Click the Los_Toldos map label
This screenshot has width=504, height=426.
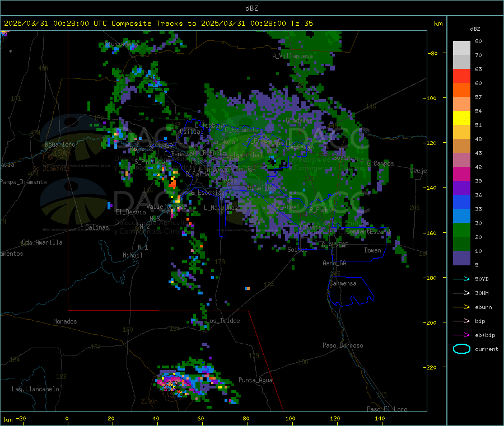click(223, 321)
